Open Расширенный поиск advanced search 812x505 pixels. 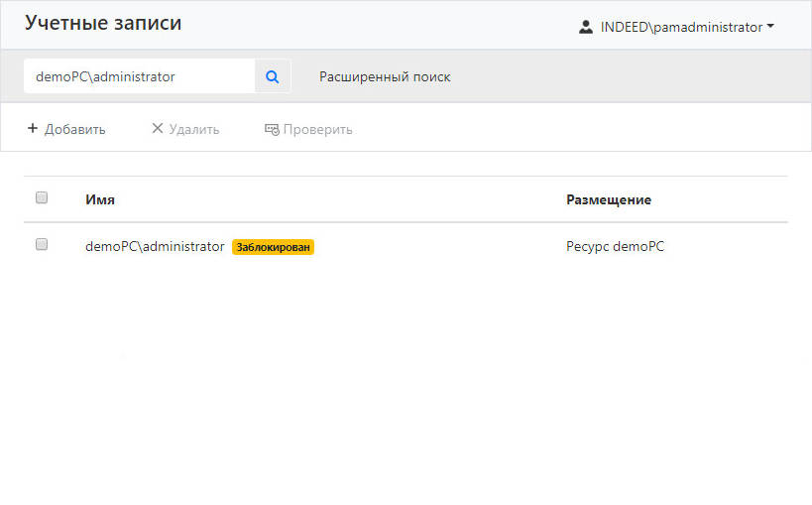point(385,76)
